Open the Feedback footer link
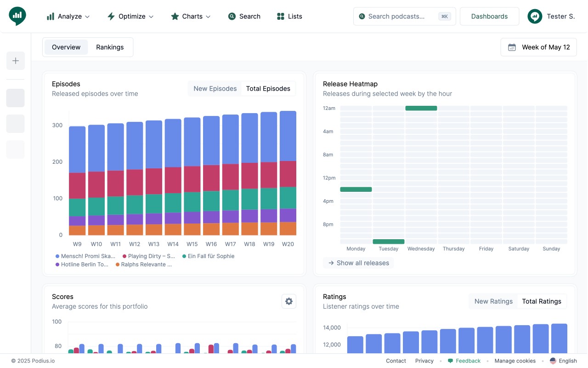This screenshot has height=368, width=588. pos(464,361)
